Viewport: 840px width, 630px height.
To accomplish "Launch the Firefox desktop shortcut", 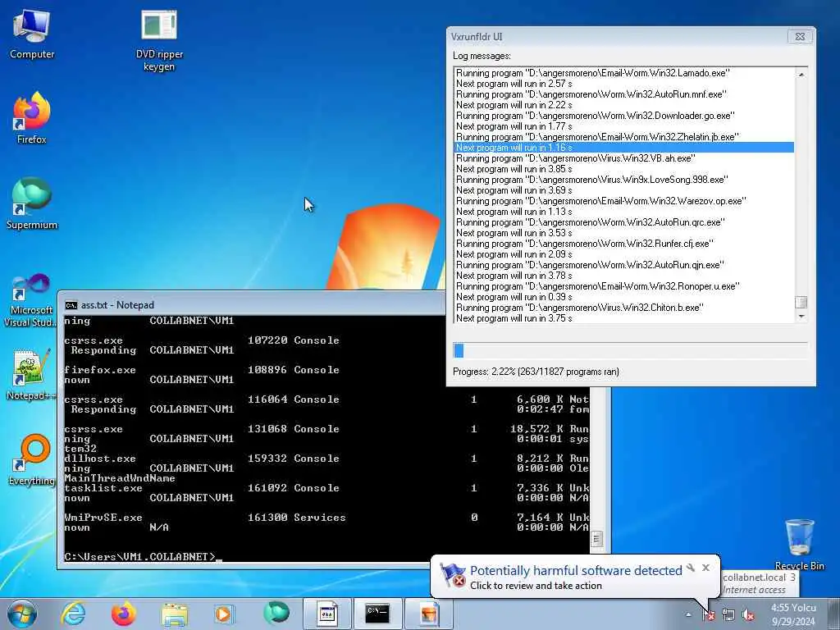I will [32, 118].
